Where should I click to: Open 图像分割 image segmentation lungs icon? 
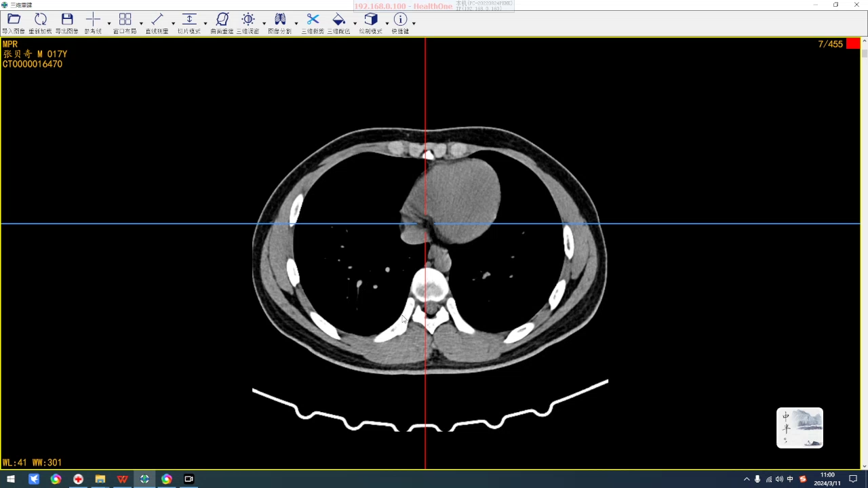[x=280, y=20]
